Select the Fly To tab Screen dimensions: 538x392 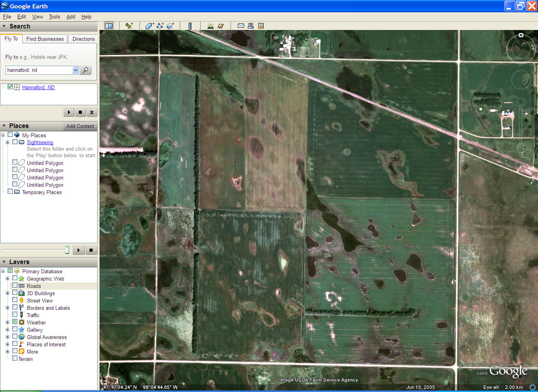pyautogui.click(x=11, y=38)
